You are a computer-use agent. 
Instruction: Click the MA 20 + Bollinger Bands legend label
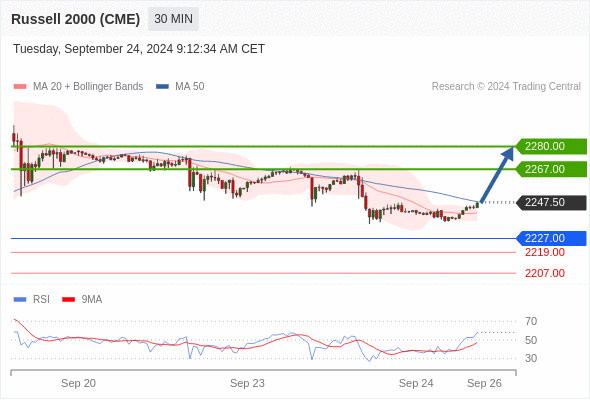click(x=88, y=87)
